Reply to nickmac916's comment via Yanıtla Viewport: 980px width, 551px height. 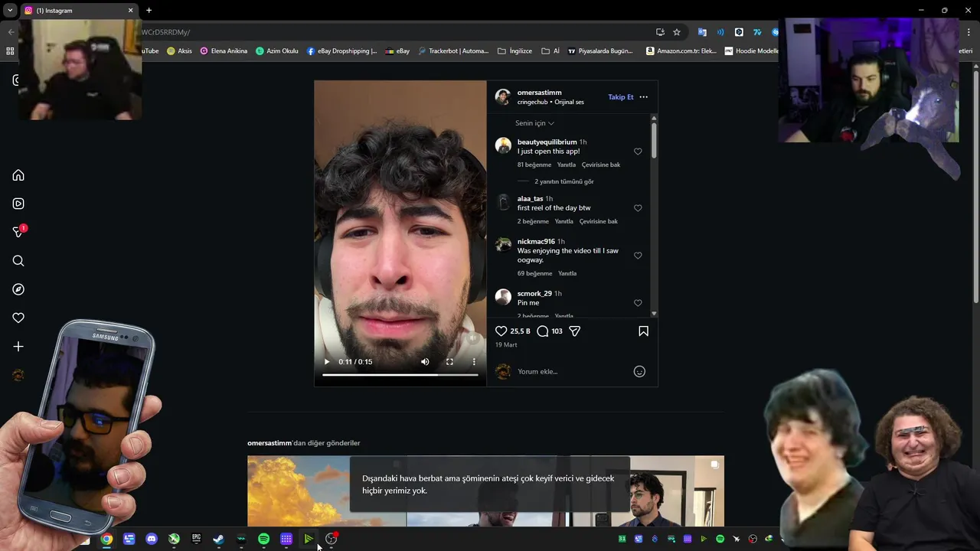coord(567,273)
